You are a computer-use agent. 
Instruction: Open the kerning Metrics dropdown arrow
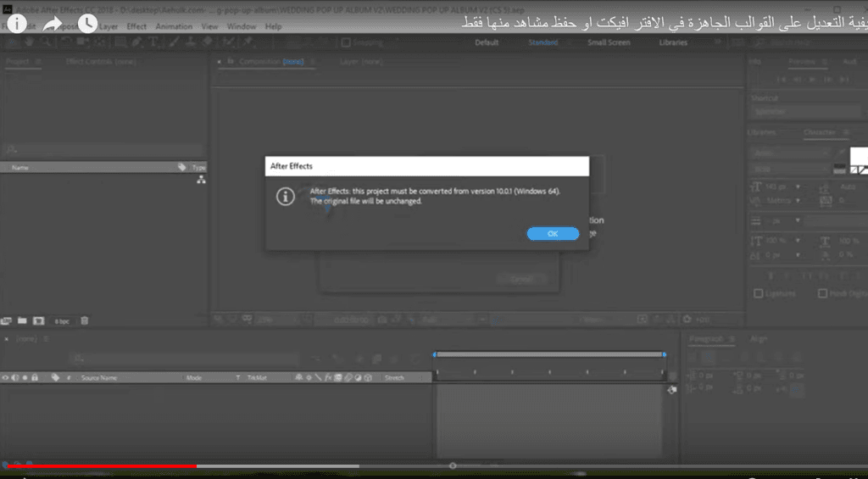(798, 200)
